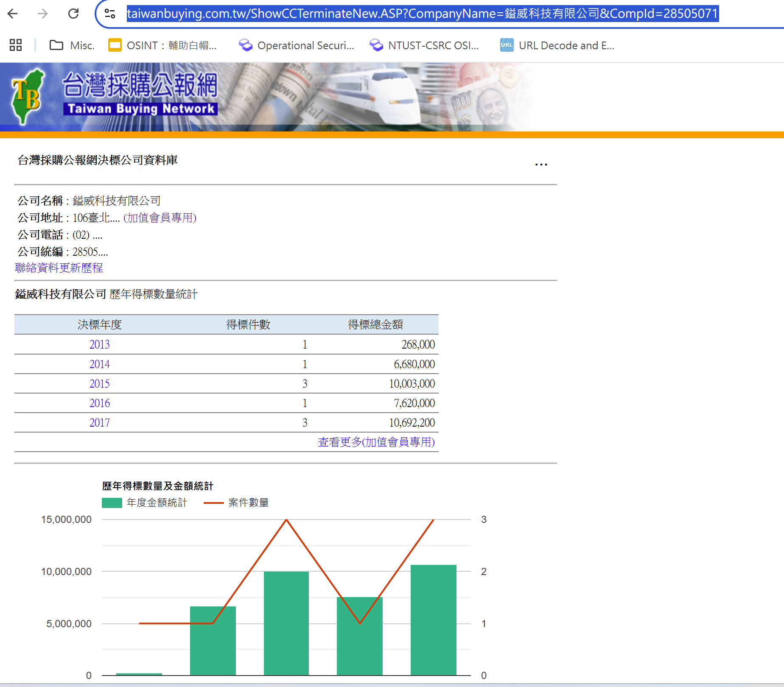Open the 2016 award year link
The image size is (784, 687).
[x=100, y=403]
